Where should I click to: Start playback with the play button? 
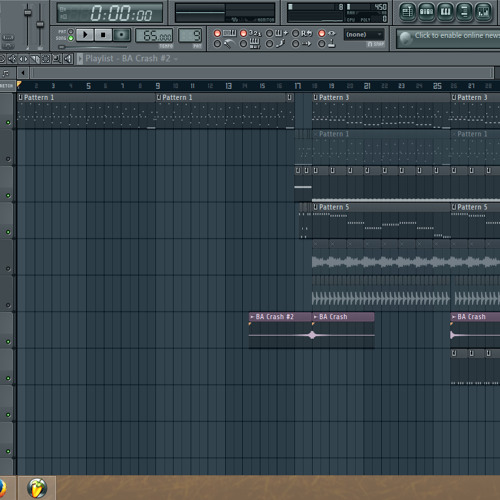pos(85,35)
